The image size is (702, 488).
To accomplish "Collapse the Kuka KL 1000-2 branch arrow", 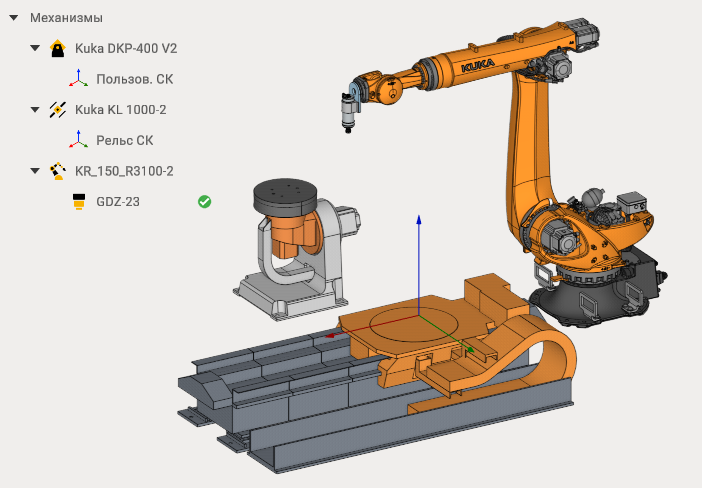I will (x=36, y=109).
